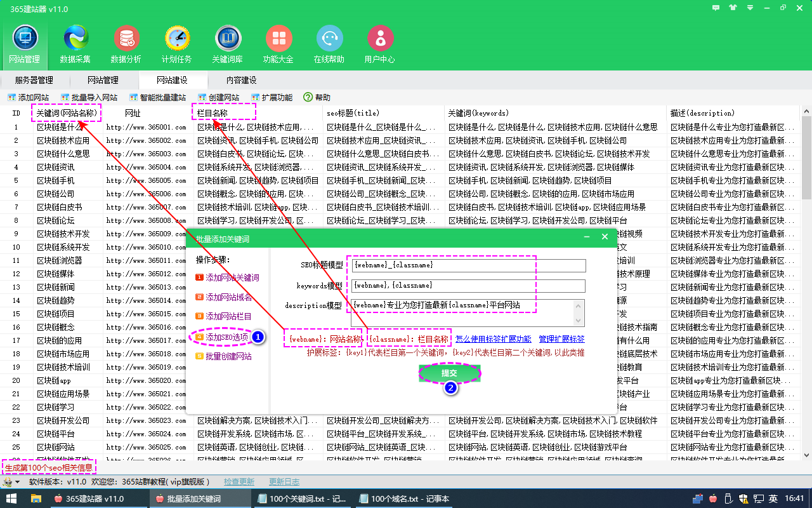
Task: Click clock 16:41 in taskbar
Action: 794,498
